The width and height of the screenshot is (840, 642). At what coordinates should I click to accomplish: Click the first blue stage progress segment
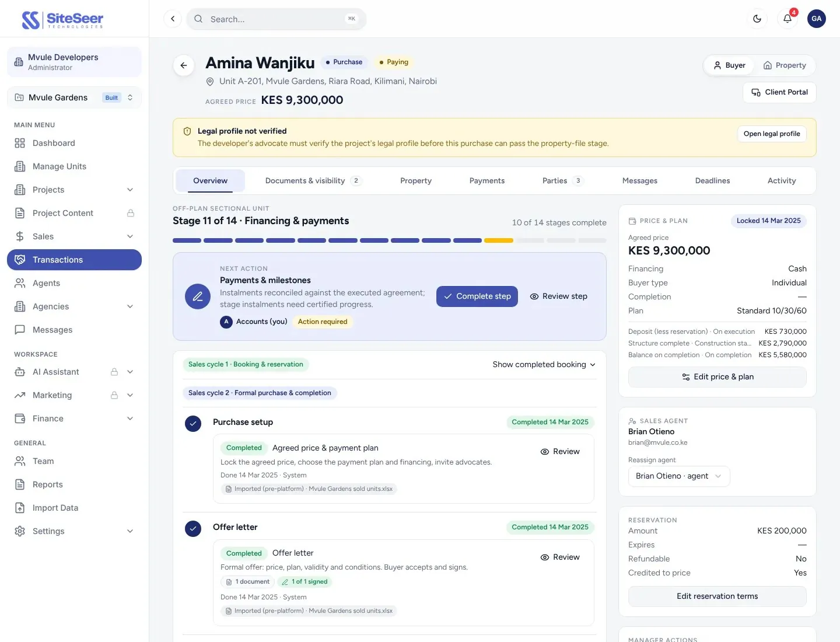[187, 240]
